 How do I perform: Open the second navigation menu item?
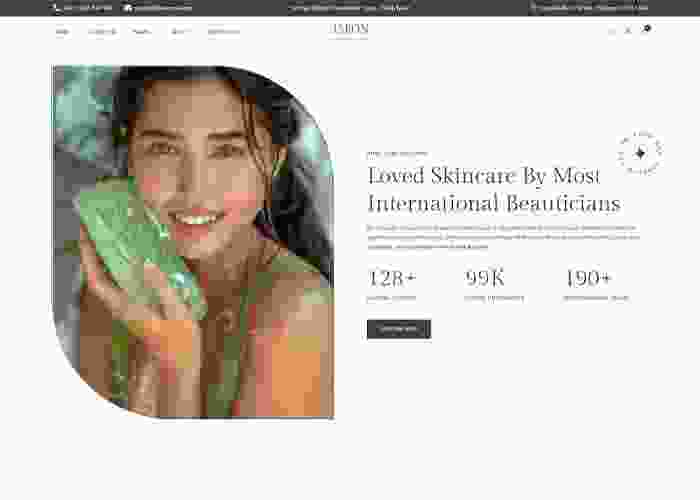tap(102, 31)
